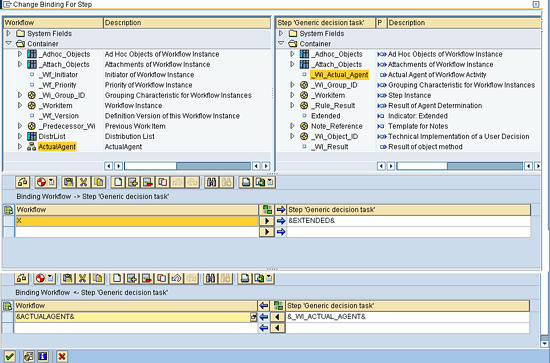Click Delete Row icon in Workflow -> Step toolbar

point(148,182)
